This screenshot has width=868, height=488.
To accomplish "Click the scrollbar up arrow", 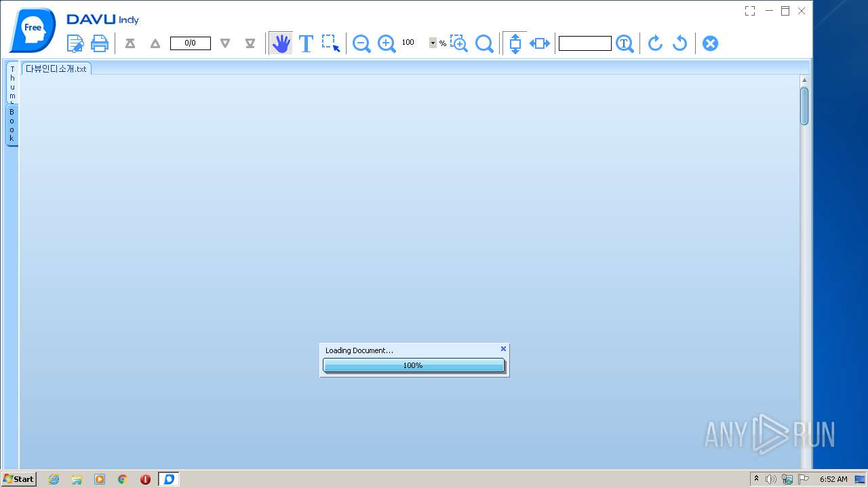I will (x=804, y=81).
